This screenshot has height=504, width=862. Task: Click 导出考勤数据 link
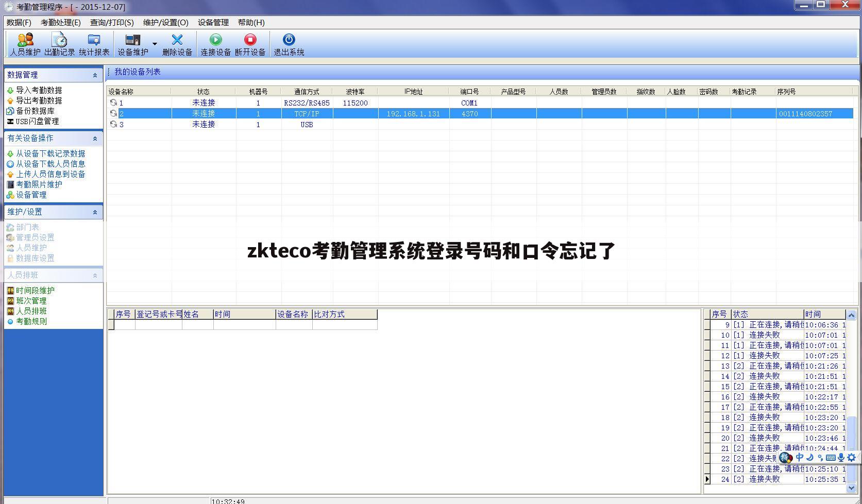coord(39,100)
